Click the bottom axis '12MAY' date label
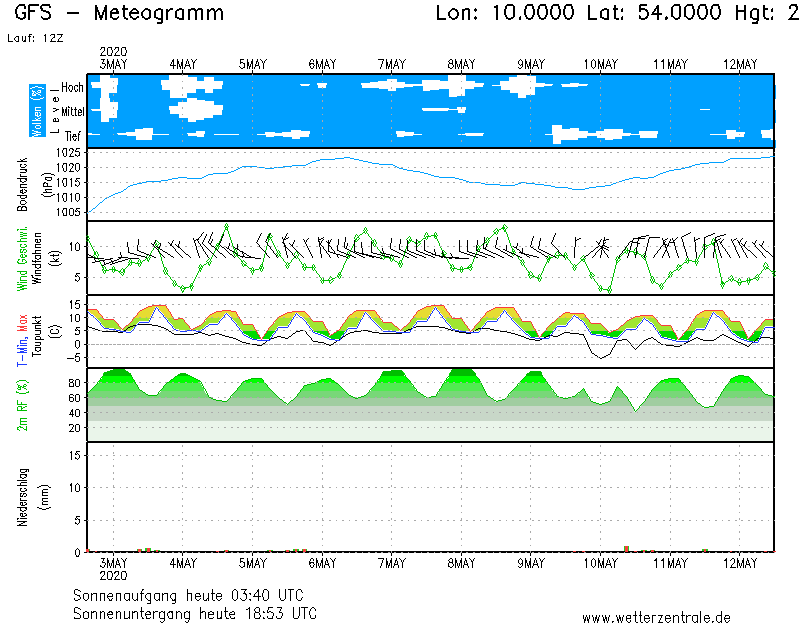The height and width of the screenshot is (625, 800). pyautogui.click(x=740, y=563)
